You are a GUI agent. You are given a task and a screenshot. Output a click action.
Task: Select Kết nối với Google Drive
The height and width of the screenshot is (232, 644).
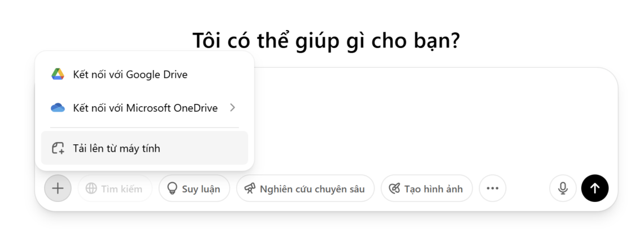(130, 74)
